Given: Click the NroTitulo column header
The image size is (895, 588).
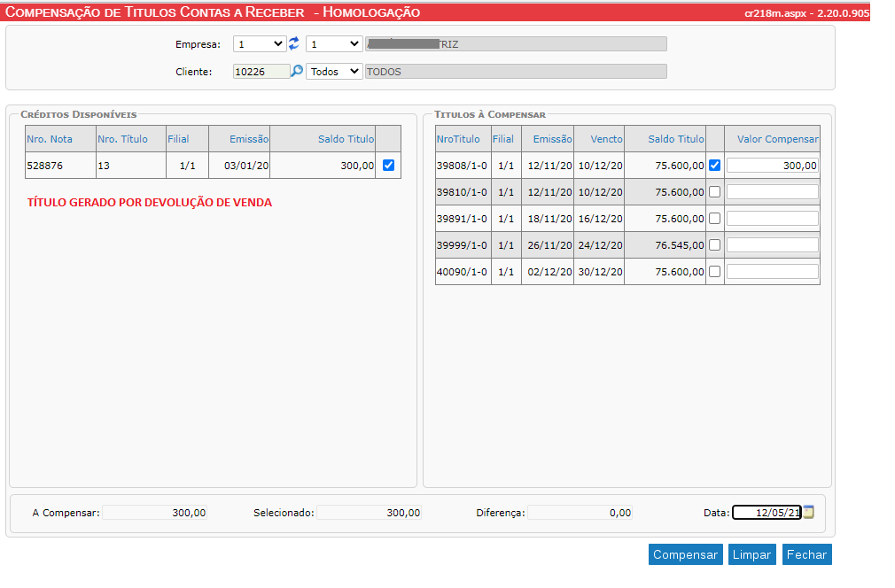Looking at the screenshot, I should pyautogui.click(x=458, y=139).
